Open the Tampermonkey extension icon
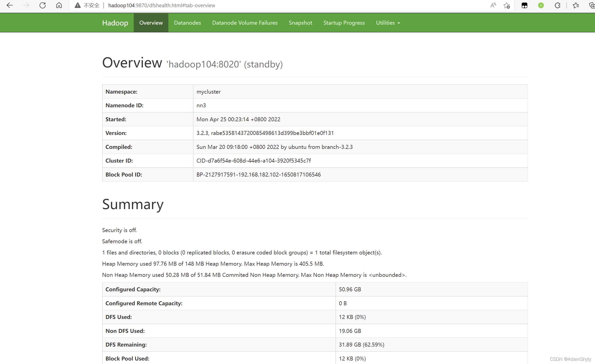Viewport: 595px width, 364px height. (x=524, y=5)
